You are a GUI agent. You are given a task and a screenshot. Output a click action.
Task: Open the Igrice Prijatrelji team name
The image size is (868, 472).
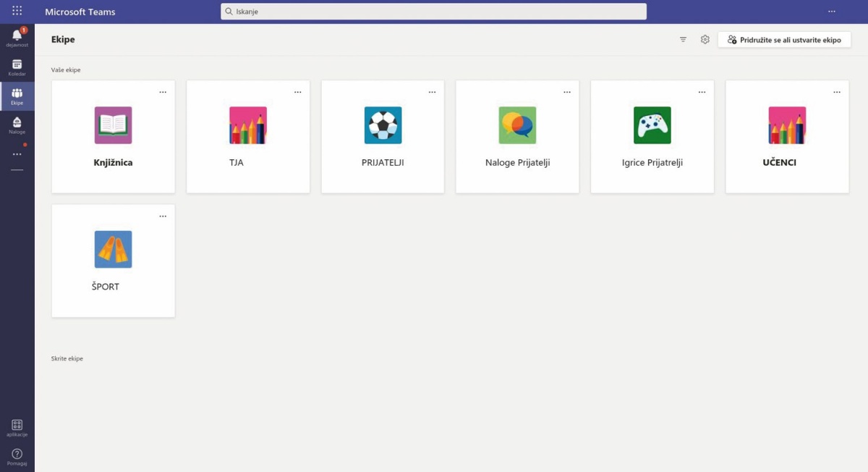[652, 163]
